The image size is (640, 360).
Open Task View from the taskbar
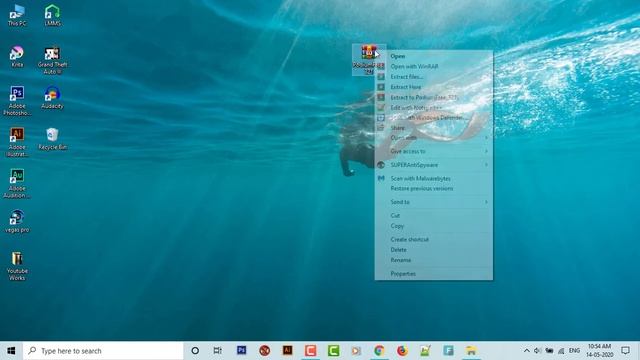[x=218, y=351]
